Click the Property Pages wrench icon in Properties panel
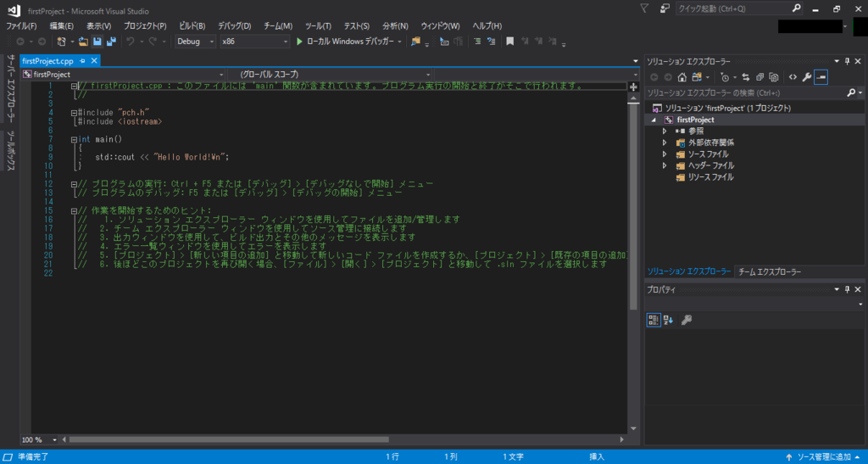The image size is (868, 464). coord(687,320)
